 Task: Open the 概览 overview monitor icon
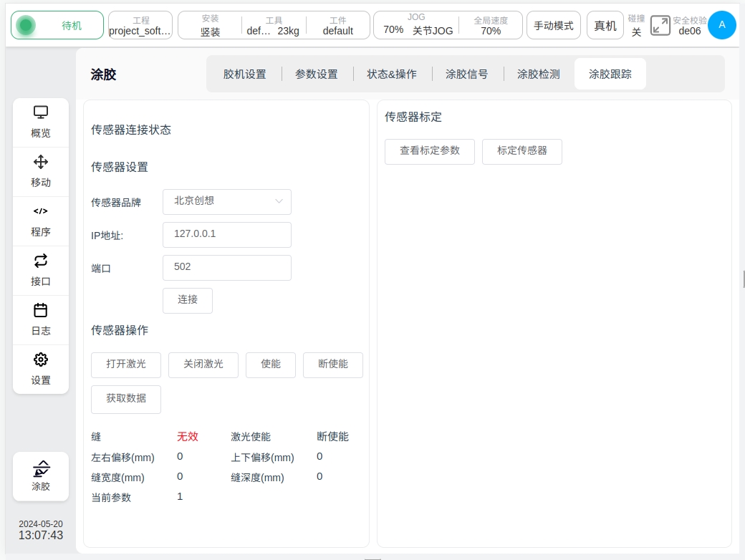click(x=41, y=113)
